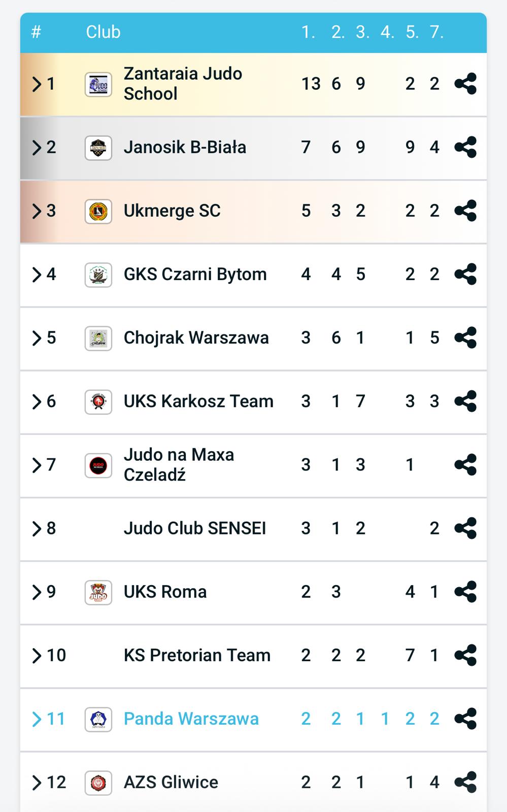Expand the rank 1 row chevron
This screenshot has height=812, width=507.
[x=37, y=84]
